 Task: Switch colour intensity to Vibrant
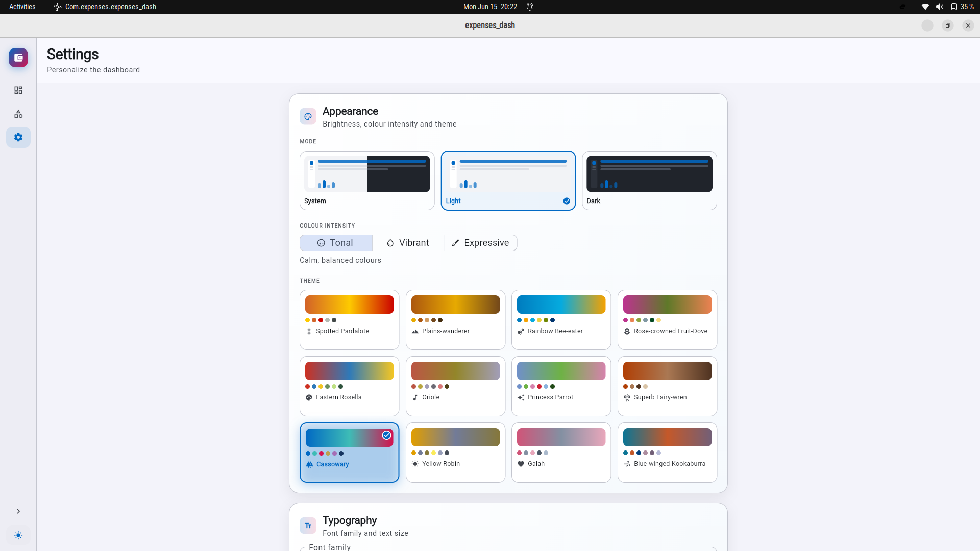[x=408, y=243]
